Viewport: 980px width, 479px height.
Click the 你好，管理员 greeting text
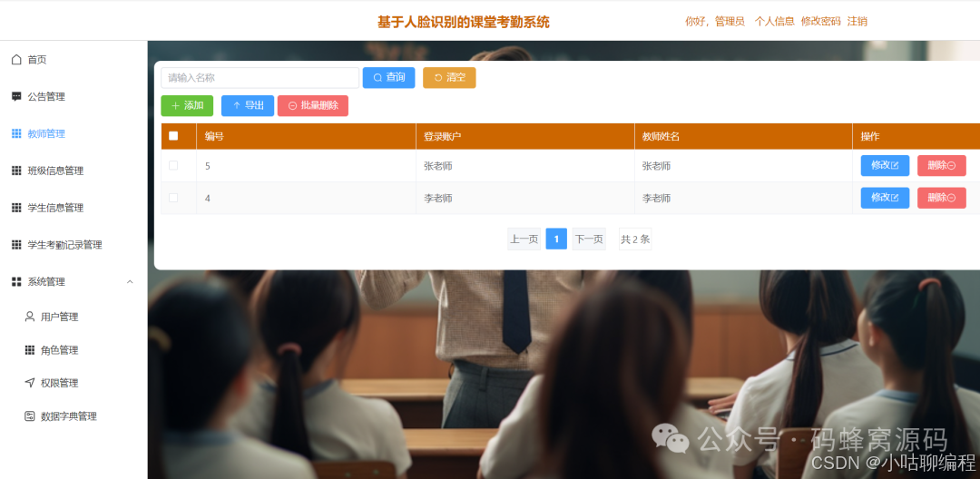pyautogui.click(x=715, y=21)
